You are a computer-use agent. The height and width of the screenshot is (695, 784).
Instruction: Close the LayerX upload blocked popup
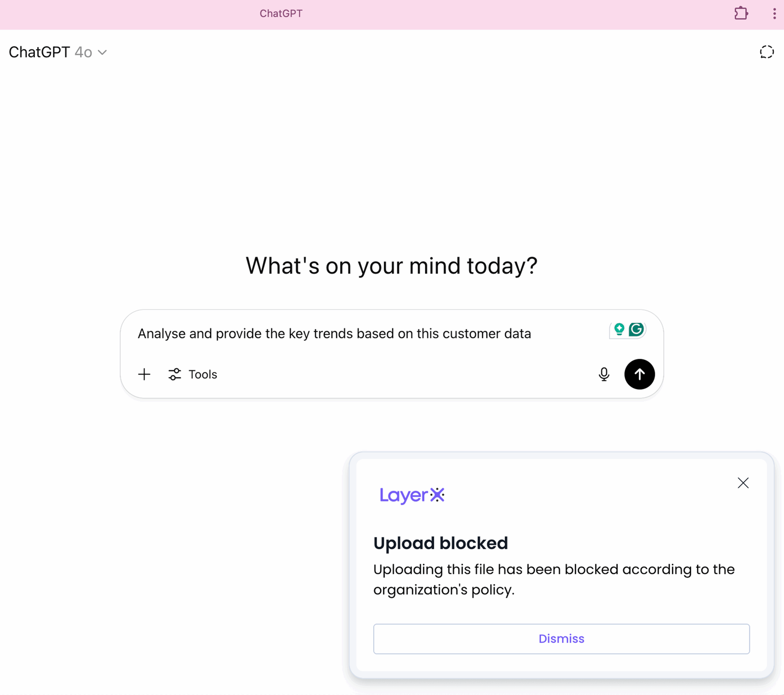coord(743,483)
